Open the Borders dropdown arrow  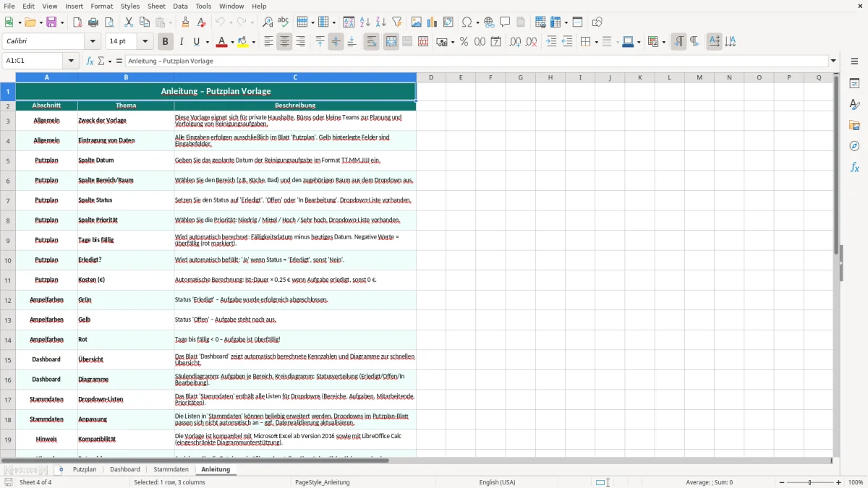[x=595, y=42]
